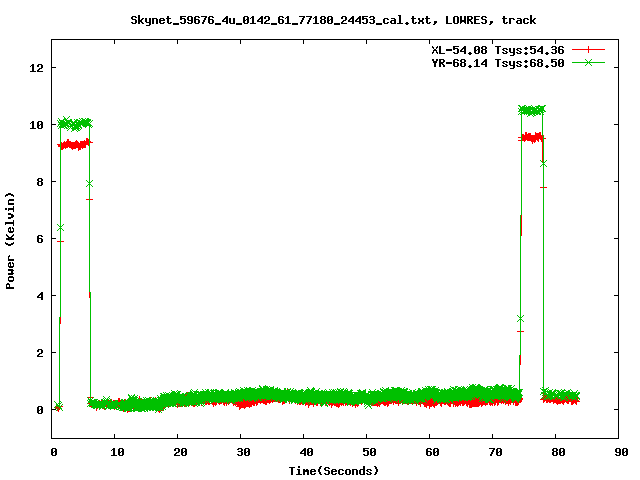
Task: Click the x-axis tick label '90'
Action: 621,452
